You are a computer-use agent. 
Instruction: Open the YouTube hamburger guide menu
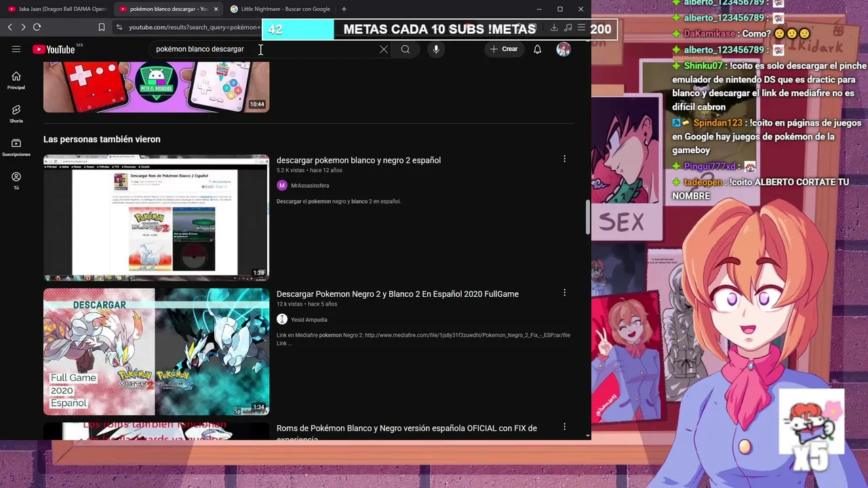point(16,49)
